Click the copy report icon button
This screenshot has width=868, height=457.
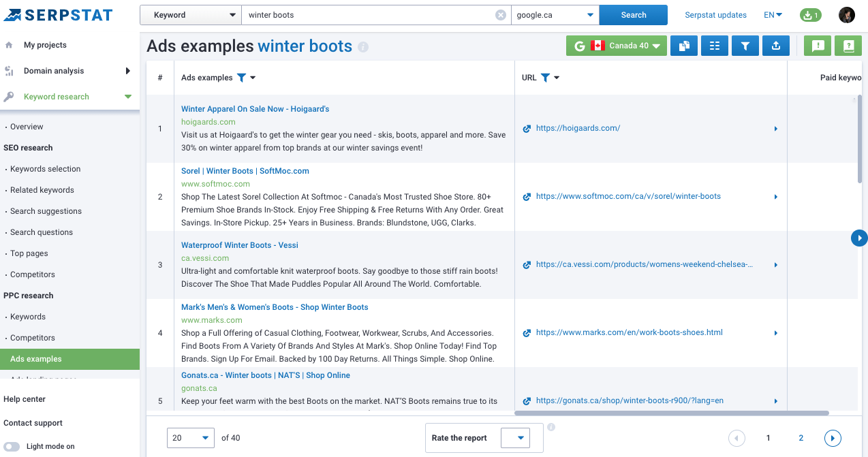684,46
